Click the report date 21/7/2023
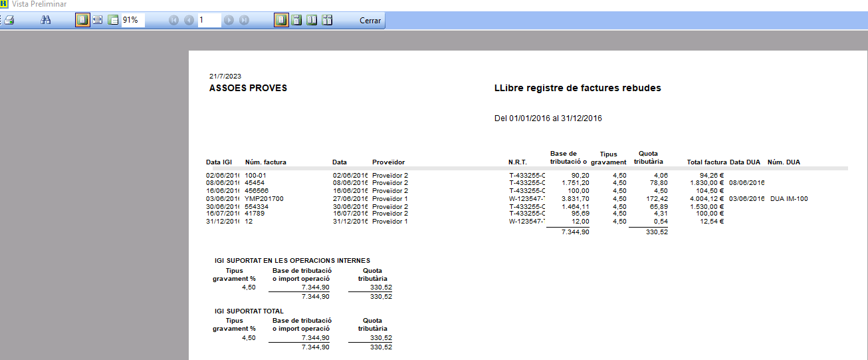 [x=225, y=77]
